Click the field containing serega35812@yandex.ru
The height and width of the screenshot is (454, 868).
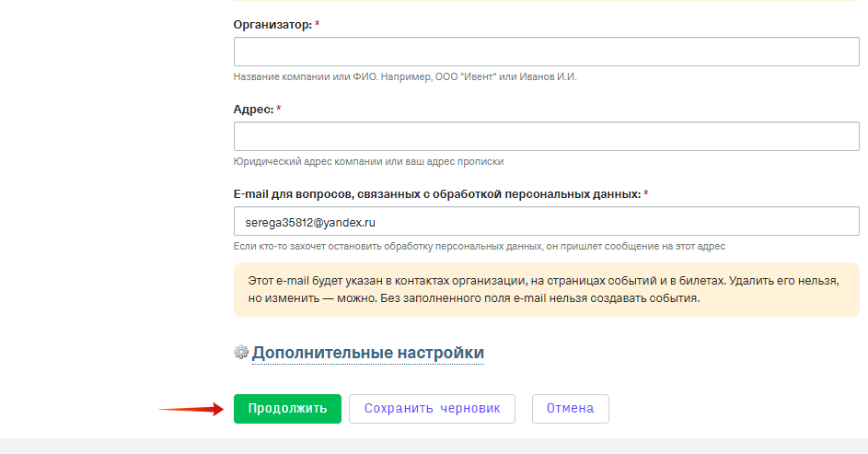click(x=547, y=221)
